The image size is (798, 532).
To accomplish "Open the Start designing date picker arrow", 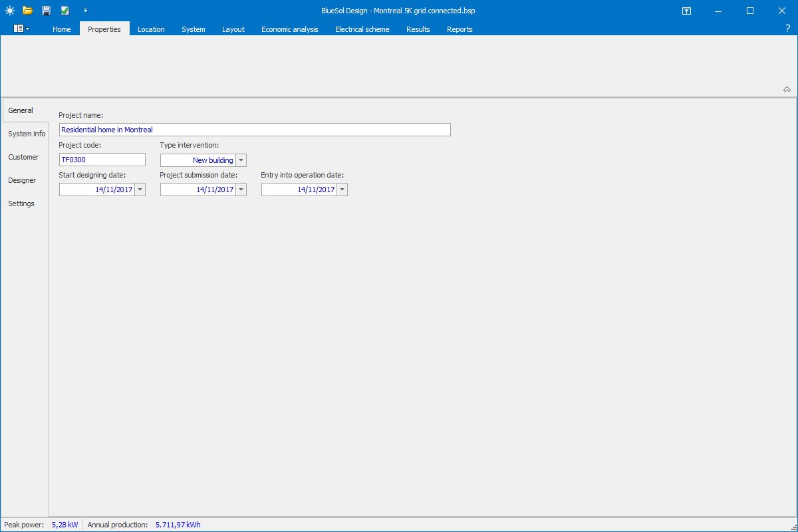I will (140, 190).
